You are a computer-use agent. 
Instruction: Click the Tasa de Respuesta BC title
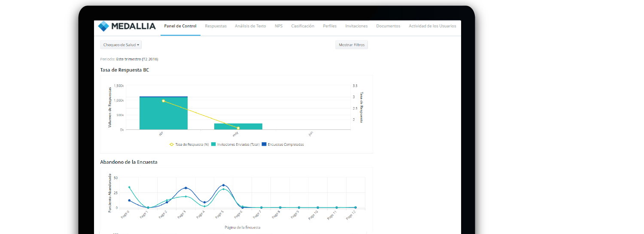point(125,70)
